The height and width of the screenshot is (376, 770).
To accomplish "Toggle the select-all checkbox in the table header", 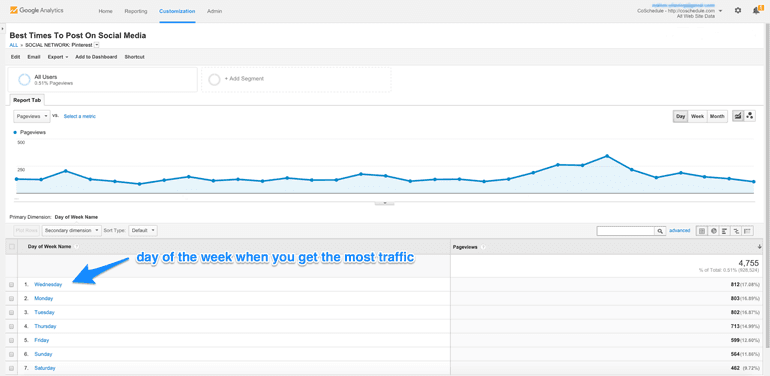I will click(x=12, y=247).
